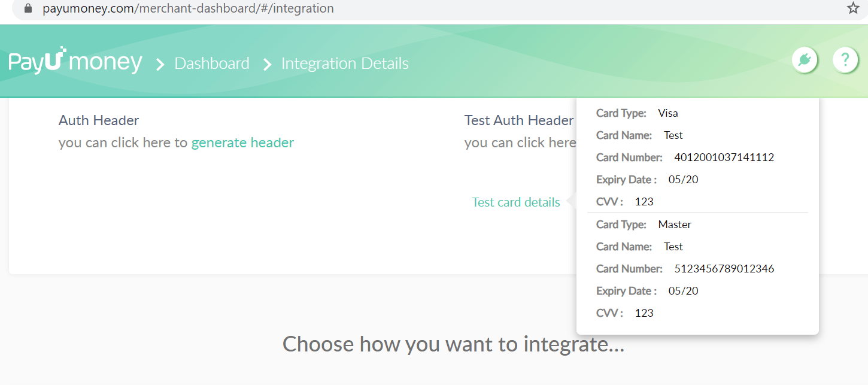The image size is (868, 385).
Task: Click the Card Type value Master
Action: point(675,225)
